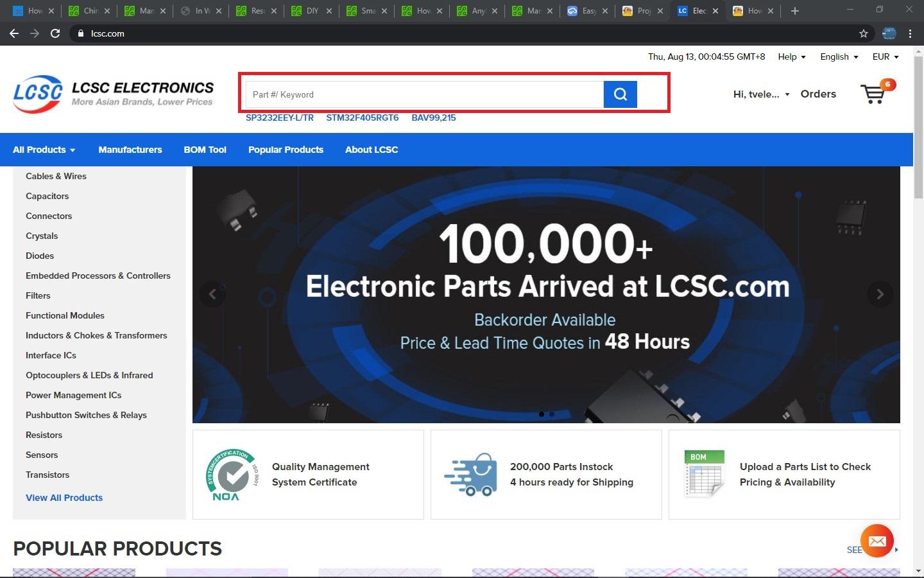This screenshot has height=578, width=924.
Task: Open the Power Management ICs category
Action: point(73,395)
